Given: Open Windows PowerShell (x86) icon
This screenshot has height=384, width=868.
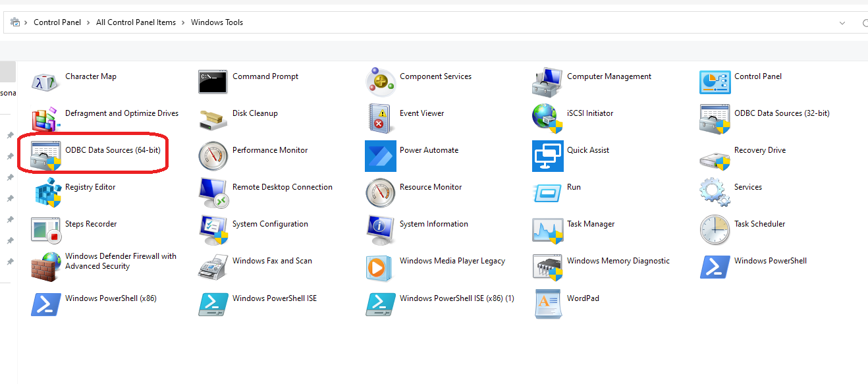Looking at the screenshot, I should [x=46, y=304].
